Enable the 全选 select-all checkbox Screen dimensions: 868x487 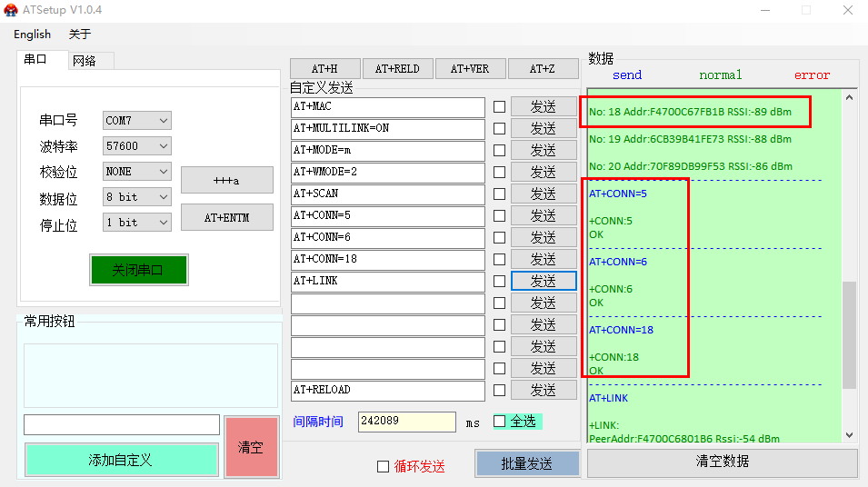click(x=499, y=422)
